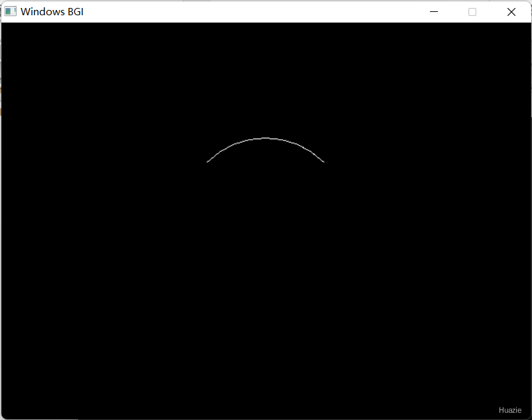Click the Windows BGI title text
Image resolution: width=532 pixels, height=420 pixels.
point(52,12)
